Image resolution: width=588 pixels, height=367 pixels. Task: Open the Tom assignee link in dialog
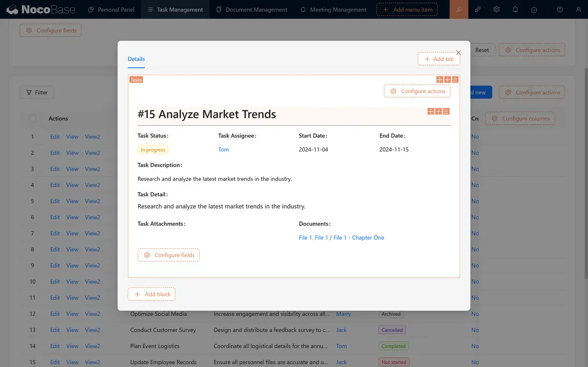(x=223, y=149)
